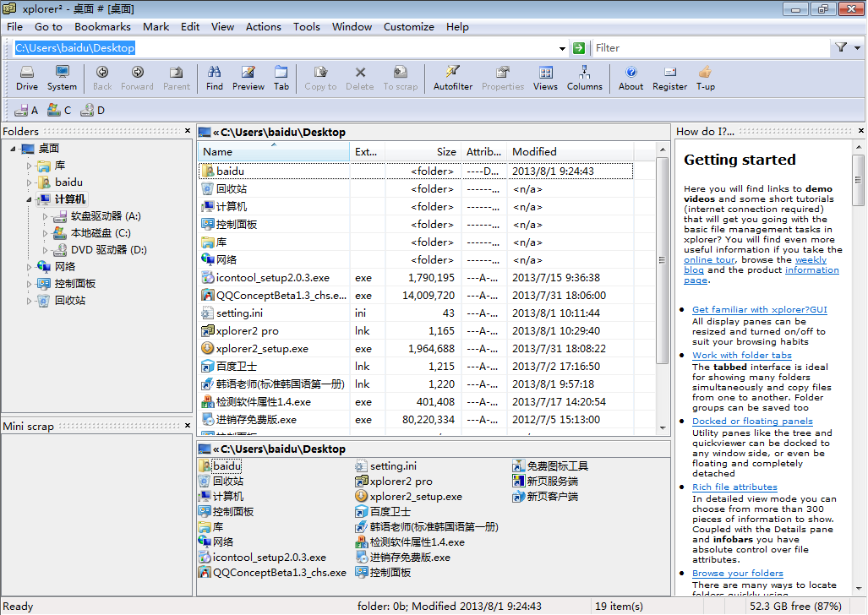The image size is (868, 615).
Task: Open the About toolbar icon
Action: click(631, 78)
